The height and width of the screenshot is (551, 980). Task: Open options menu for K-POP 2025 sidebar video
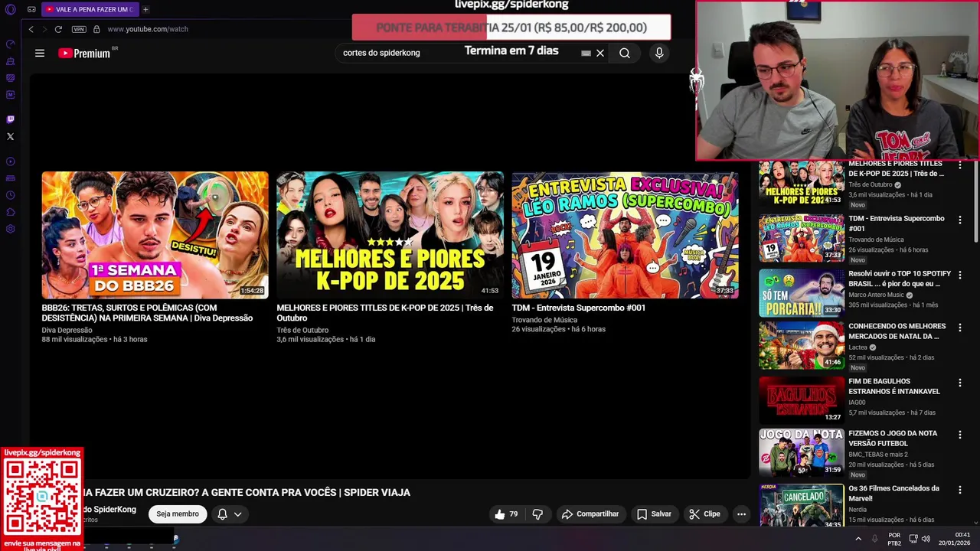tap(960, 165)
